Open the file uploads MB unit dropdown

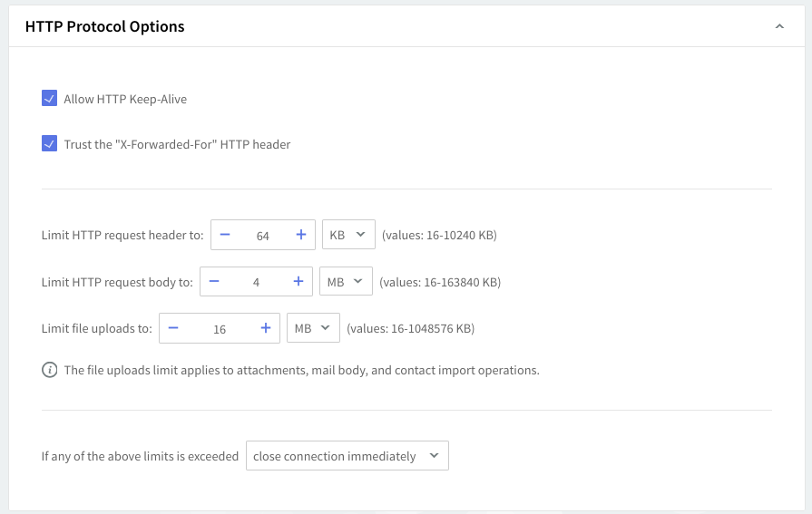coord(313,328)
